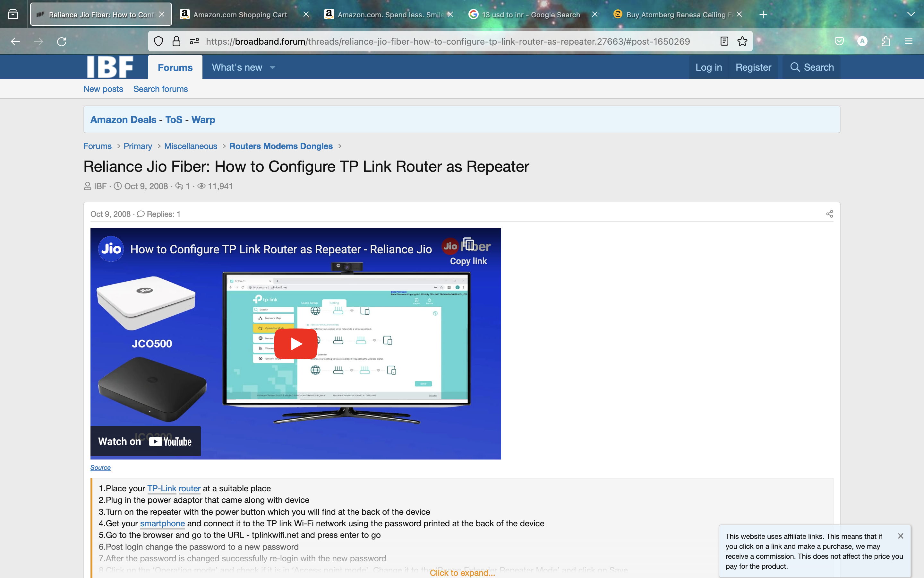Open the Firefox View icon in tab strip

[x=13, y=14]
